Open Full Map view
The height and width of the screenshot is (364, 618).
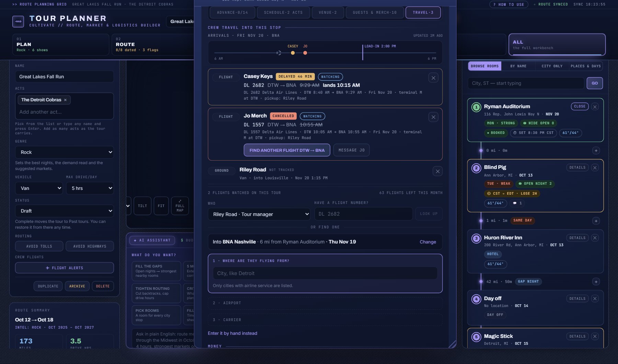pyautogui.click(x=180, y=206)
